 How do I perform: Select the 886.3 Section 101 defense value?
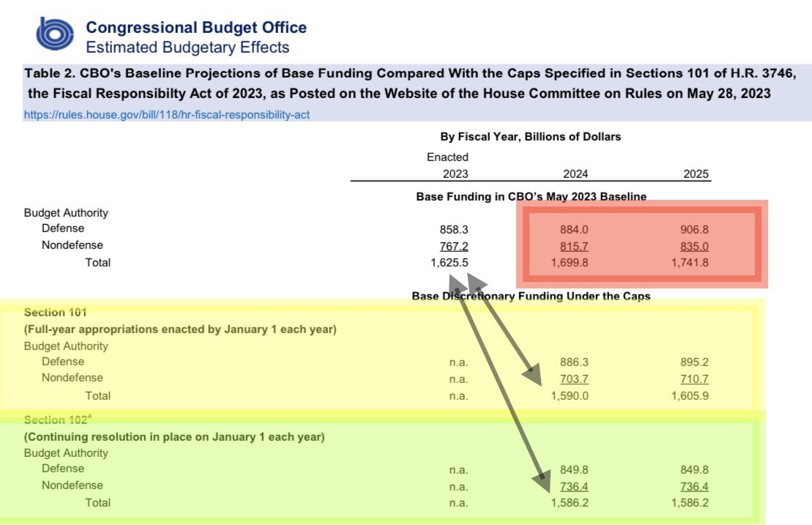coord(574,362)
